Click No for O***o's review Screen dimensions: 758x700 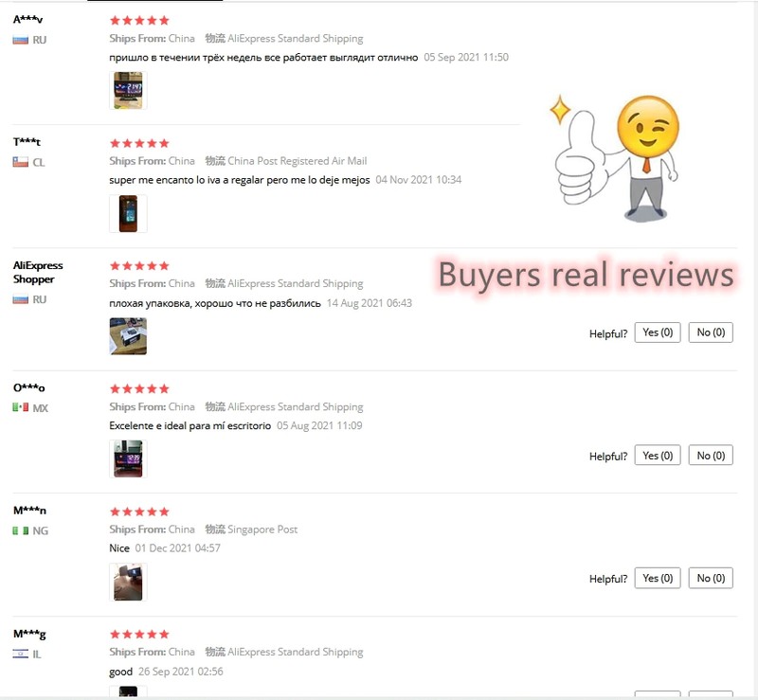click(711, 456)
